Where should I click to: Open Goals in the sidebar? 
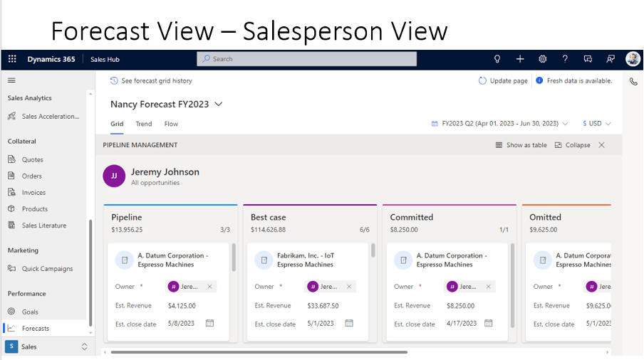coord(30,312)
